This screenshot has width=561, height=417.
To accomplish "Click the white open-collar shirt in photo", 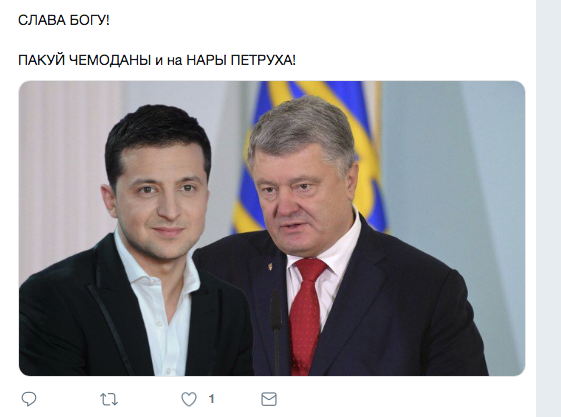I will pos(157,304).
